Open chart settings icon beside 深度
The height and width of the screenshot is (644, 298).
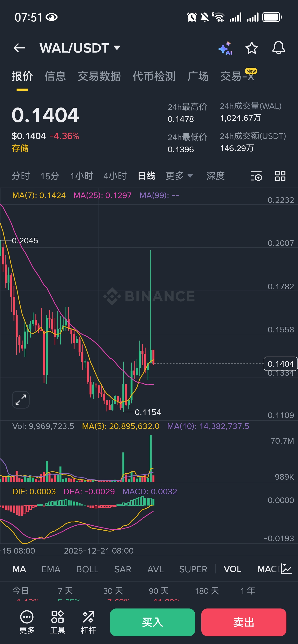tap(256, 176)
